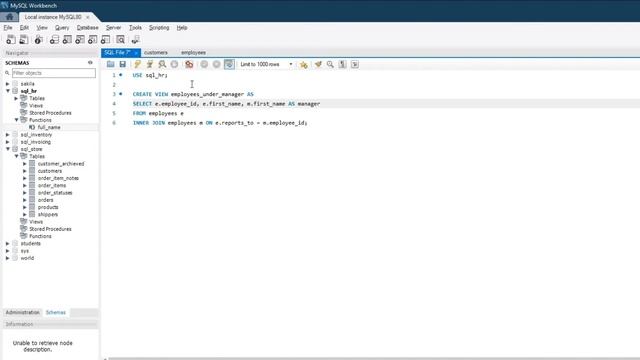Save the script with the floppy icon
Viewport: 640px width, 360px height.
(x=122, y=64)
